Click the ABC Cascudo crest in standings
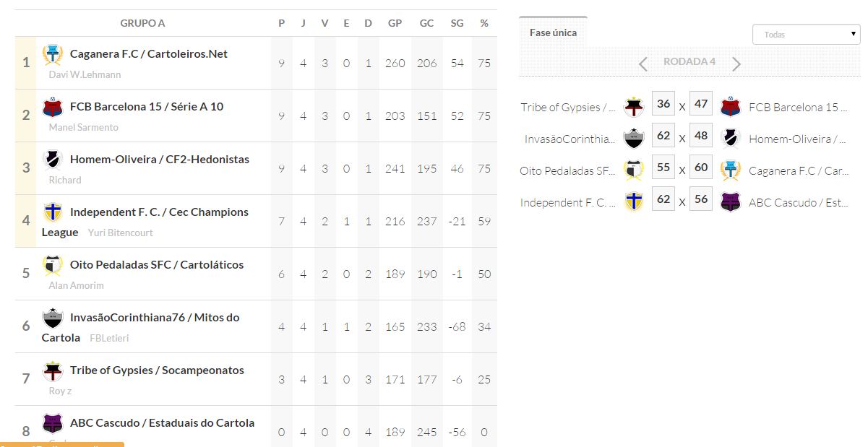 (52, 423)
